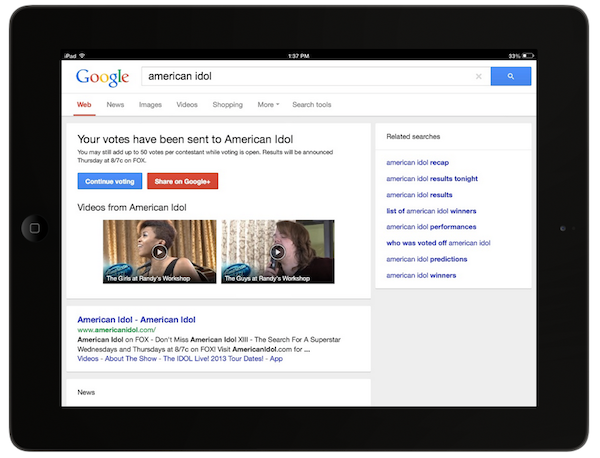Select who was voted off american idol
This screenshot has height=458, width=600.
pyautogui.click(x=438, y=243)
